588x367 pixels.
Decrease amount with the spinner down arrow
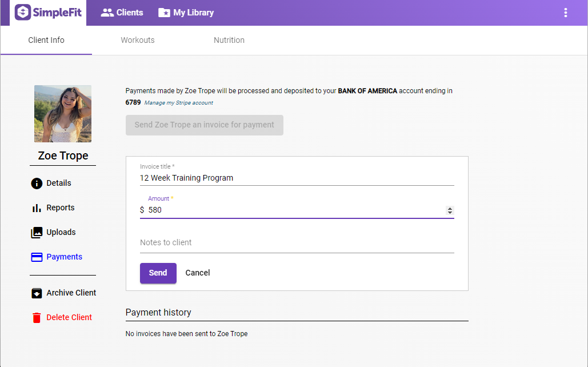coord(450,213)
